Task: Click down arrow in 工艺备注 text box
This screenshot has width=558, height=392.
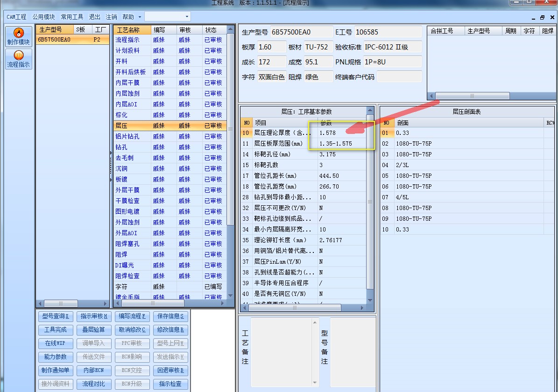Action: [315, 383]
